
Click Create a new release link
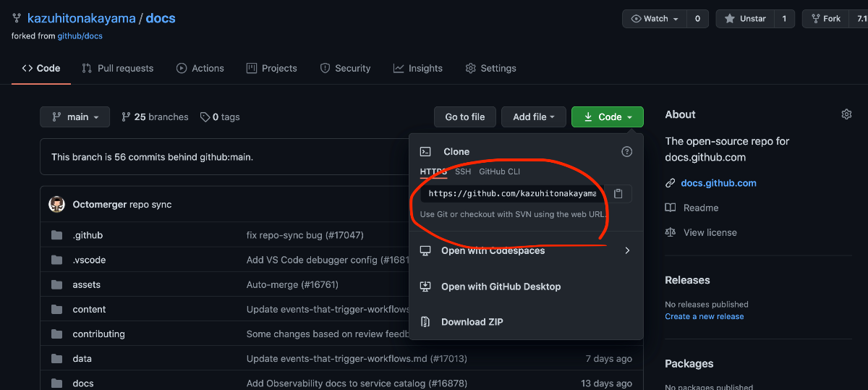(705, 316)
